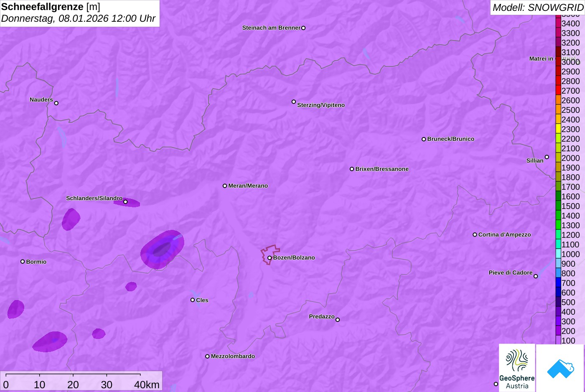This screenshot has height=392, width=585.
Task: Click the Mezzolombardo marker dot
Action: point(207,356)
